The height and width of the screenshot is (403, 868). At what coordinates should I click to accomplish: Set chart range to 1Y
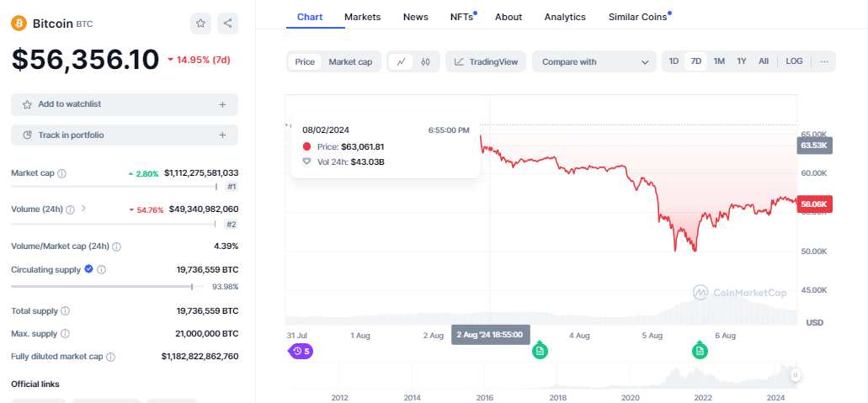click(x=742, y=61)
